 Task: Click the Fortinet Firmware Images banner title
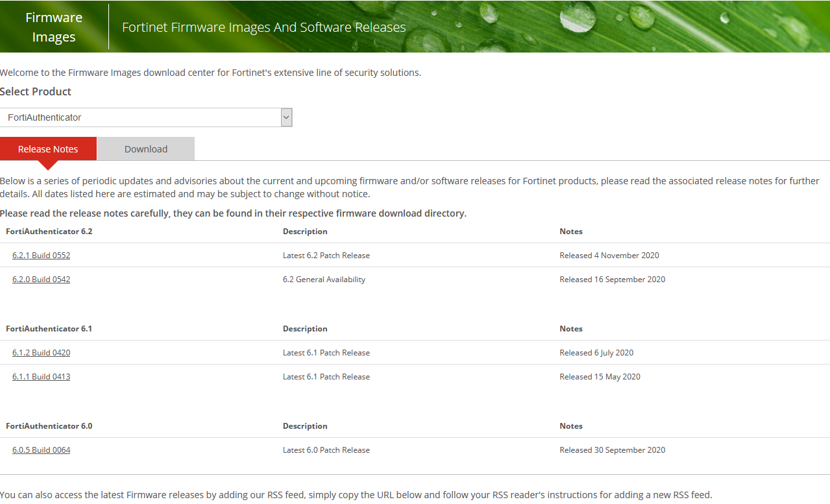coord(263,27)
